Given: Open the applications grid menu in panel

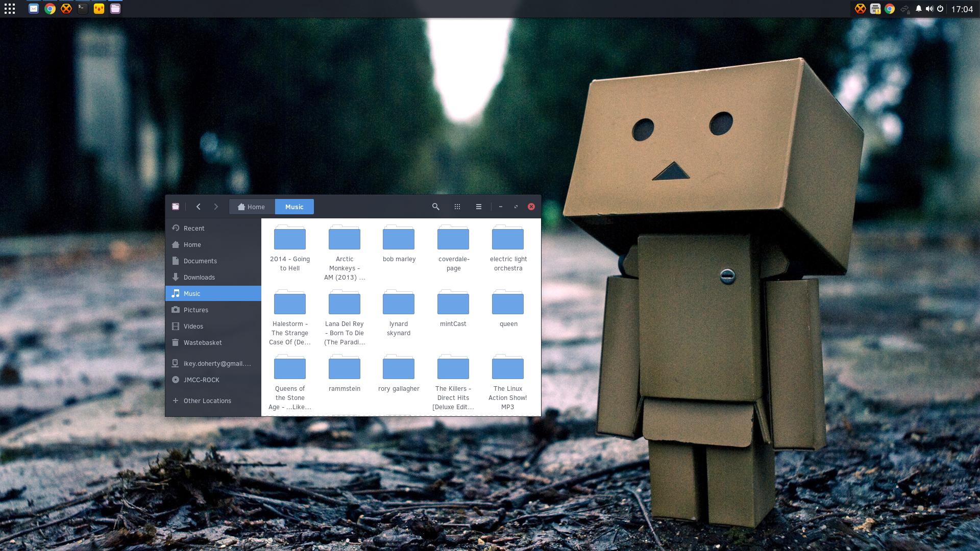Looking at the screenshot, I should click(x=10, y=9).
